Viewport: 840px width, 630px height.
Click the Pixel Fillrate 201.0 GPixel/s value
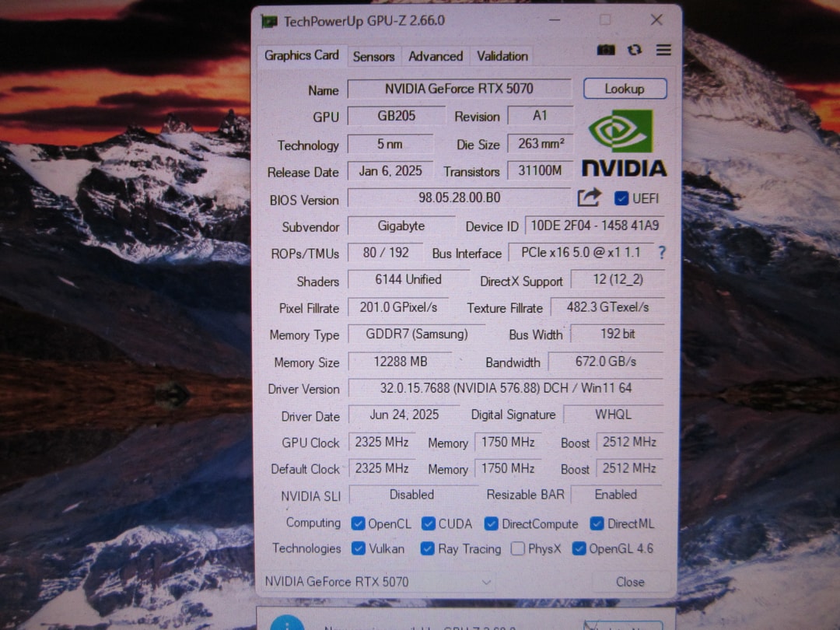pyautogui.click(x=398, y=307)
